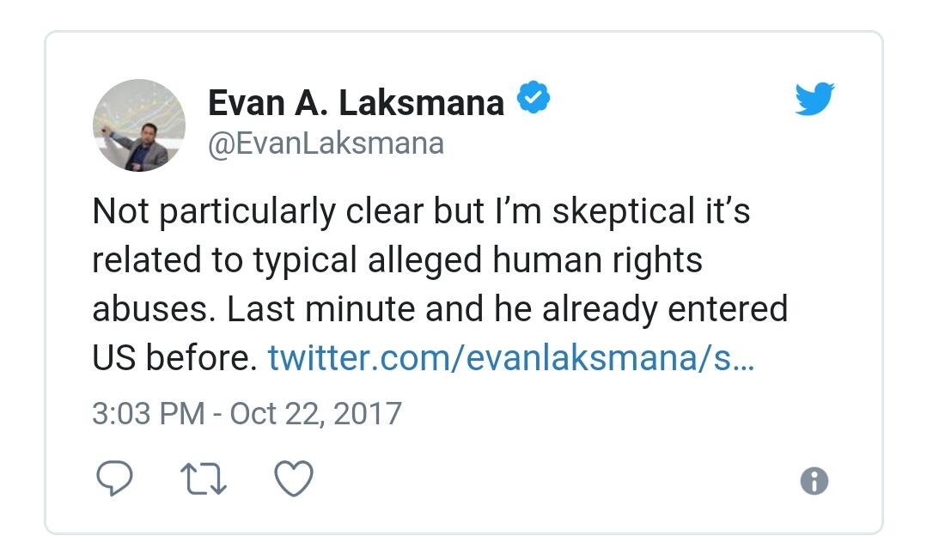Click "US before." preceding the link
The width and height of the screenshot is (927, 560).
174,358
